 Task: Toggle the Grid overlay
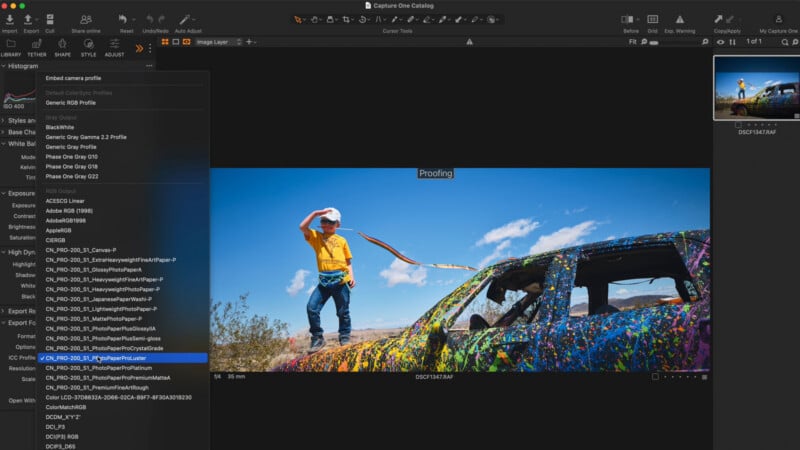coord(653,19)
